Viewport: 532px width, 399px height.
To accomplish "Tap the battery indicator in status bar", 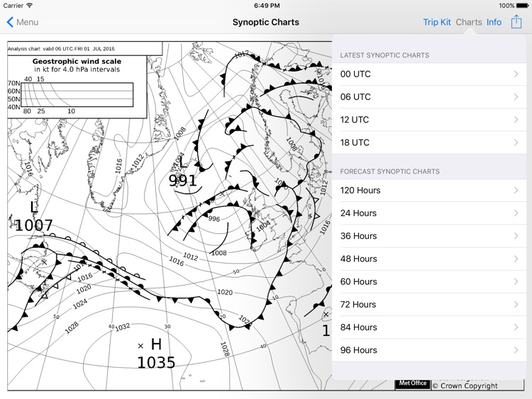I will coord(523,6).
